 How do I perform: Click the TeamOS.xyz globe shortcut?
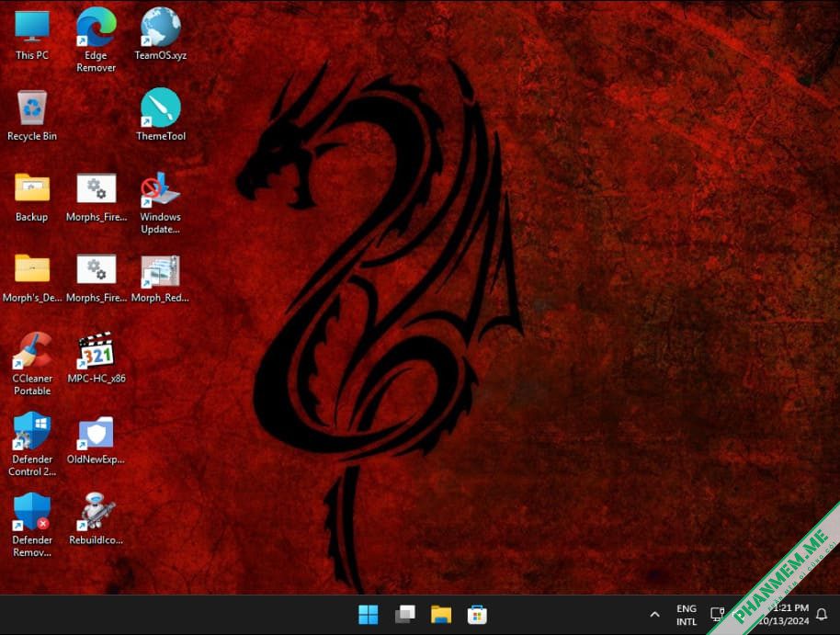click(x=161, y=27)
